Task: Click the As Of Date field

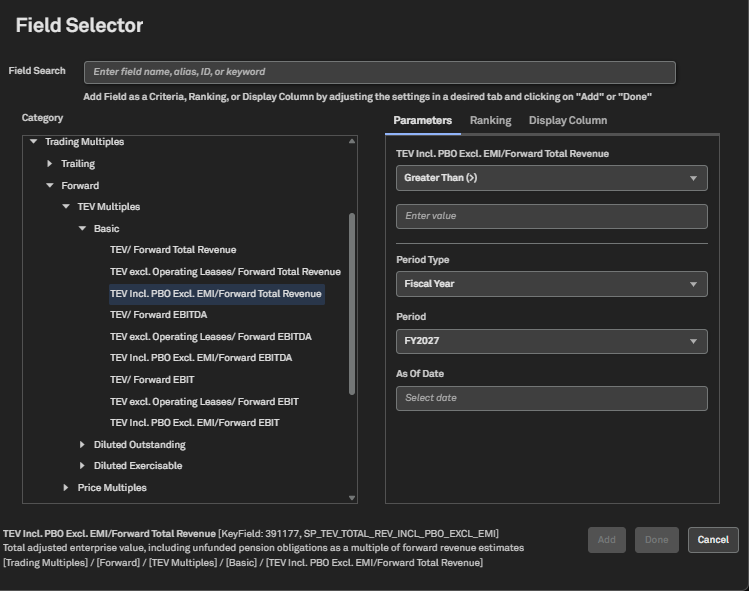Action: 551,398
